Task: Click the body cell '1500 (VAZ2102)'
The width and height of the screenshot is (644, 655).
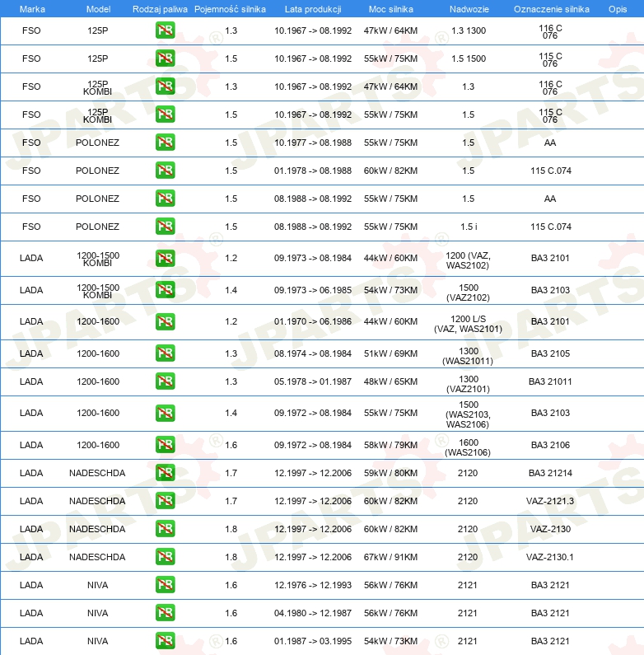Action: click(468, 292)
